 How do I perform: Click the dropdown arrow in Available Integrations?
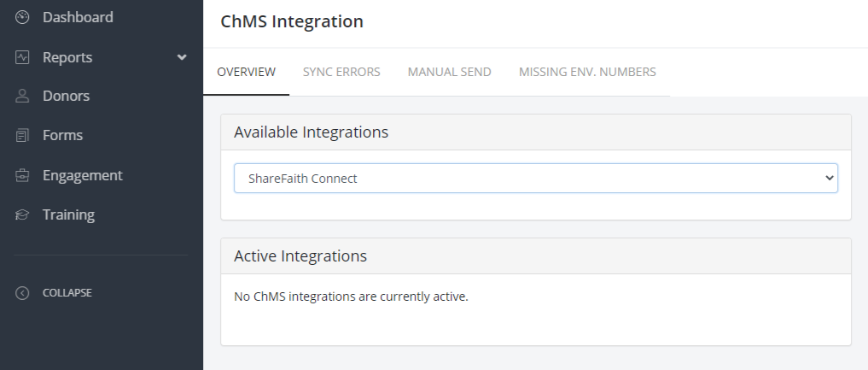829,179
